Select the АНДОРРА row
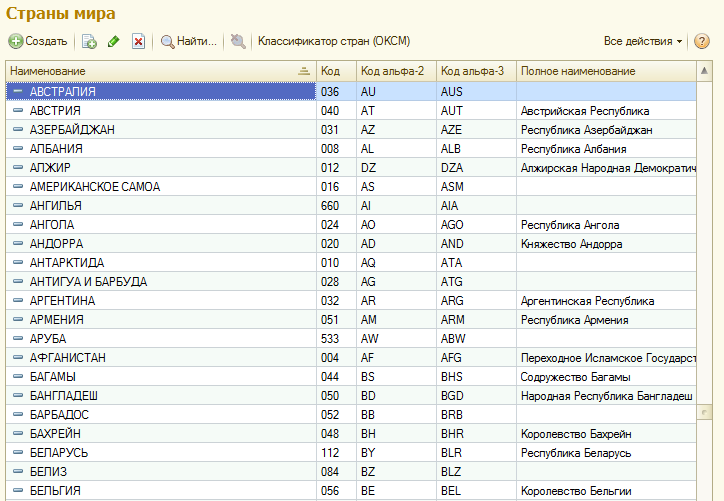 351,243
